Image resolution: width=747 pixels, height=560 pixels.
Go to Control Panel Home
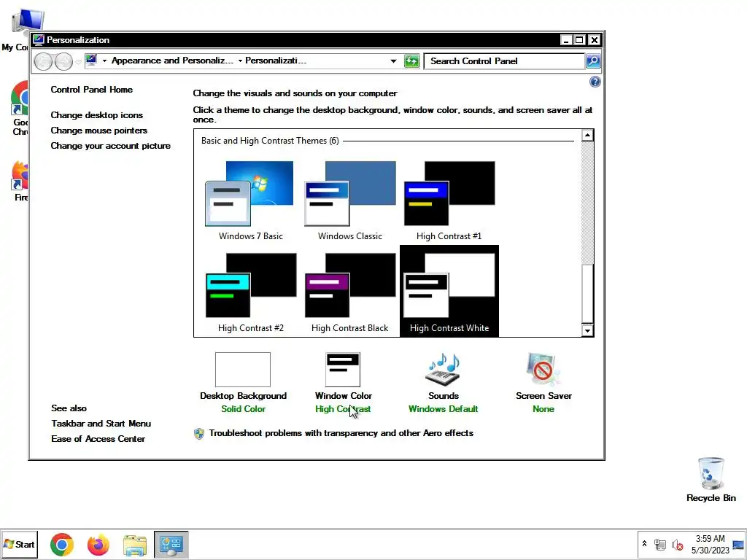coord(91,90)
